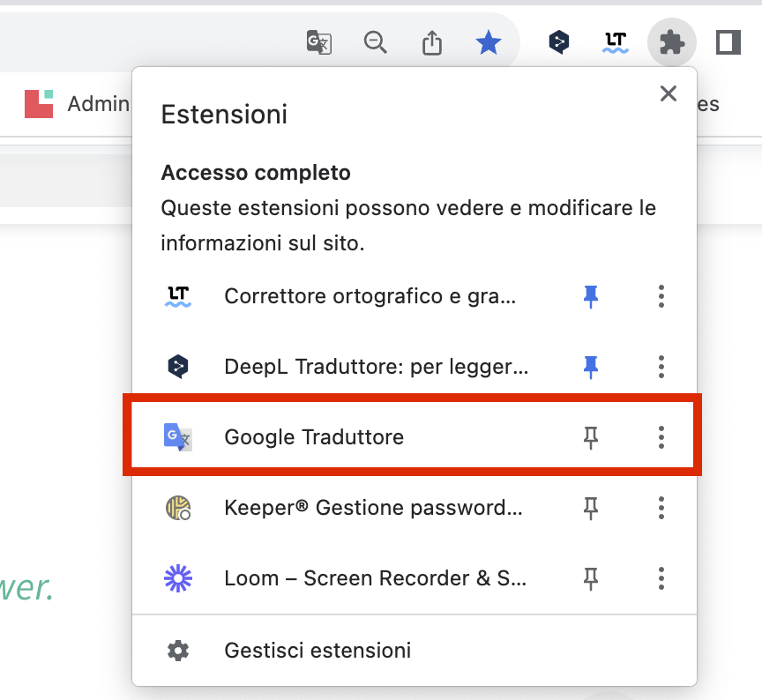Unpin Correttore ortografico extension
762x700 pixels.
pos(591,297)
